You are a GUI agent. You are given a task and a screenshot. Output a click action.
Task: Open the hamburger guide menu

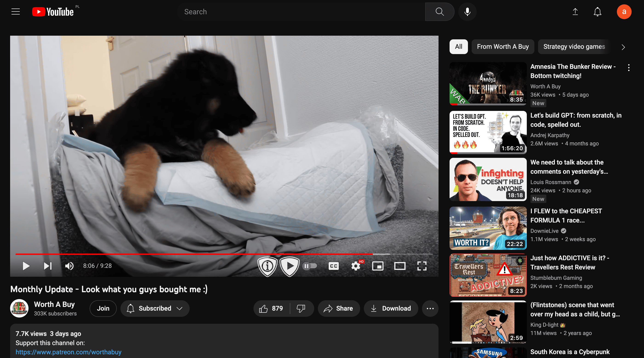15,12
